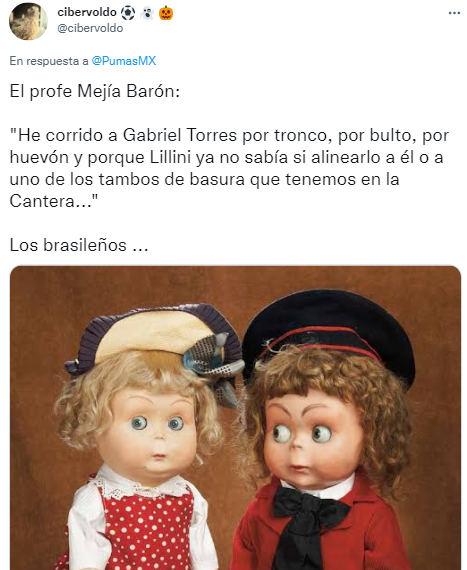The image size is (467, 570).
Task: Open the attached dolls photo
Action: [235, 418]
